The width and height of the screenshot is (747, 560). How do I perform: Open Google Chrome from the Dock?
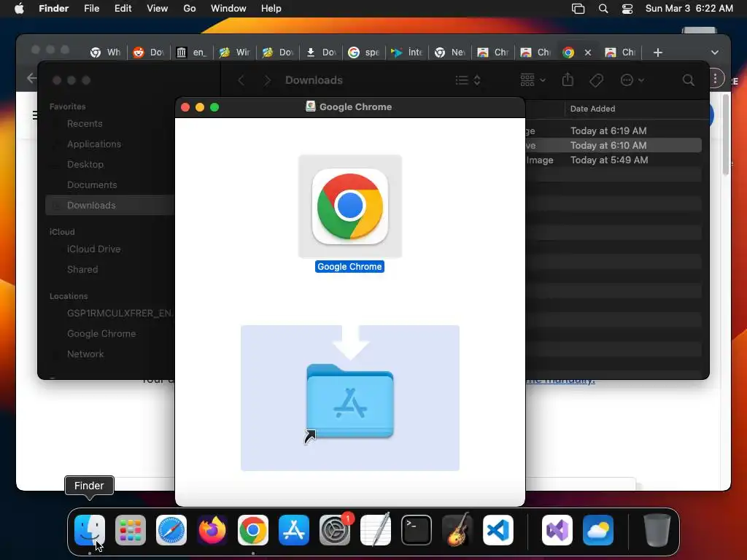(253, 530)
